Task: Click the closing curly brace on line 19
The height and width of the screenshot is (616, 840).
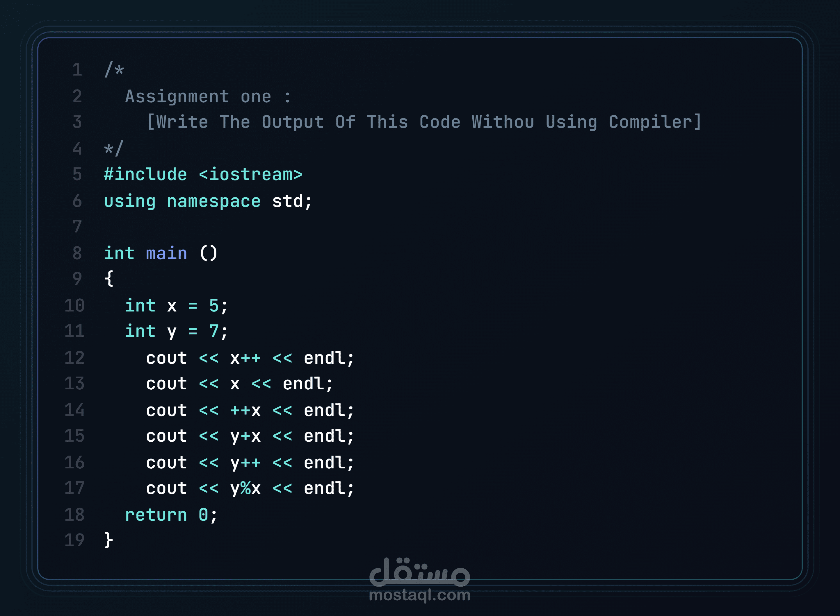Action: pos(108,540)
